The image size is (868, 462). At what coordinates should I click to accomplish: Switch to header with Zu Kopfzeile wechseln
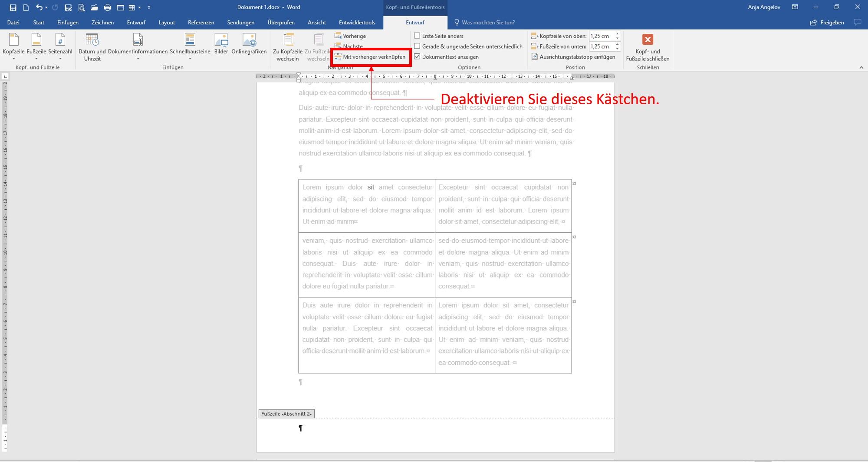[288, 47]
